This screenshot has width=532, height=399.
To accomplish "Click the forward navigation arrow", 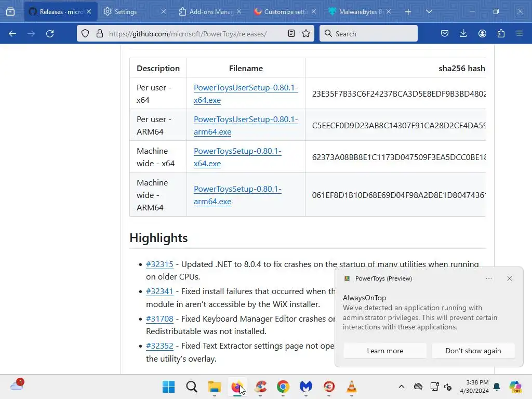I will pos(31,34).
